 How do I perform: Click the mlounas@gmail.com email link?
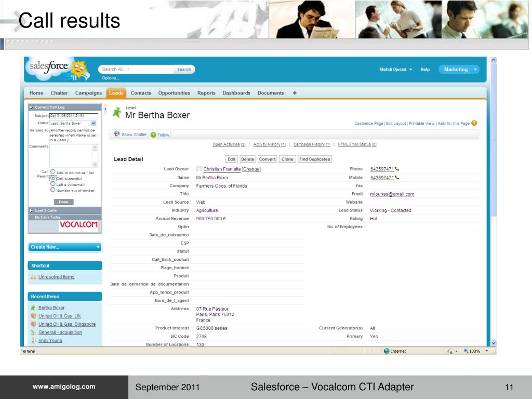[392, 194]
